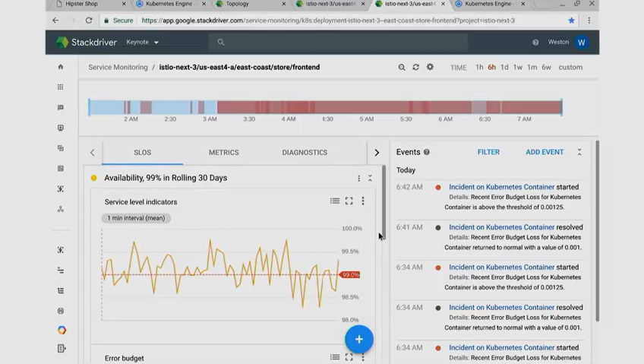Image resolution: width=644 pixels, height=364 pixels.
Task: Click the home icon in left sidebar
Action: click(61, 67)
